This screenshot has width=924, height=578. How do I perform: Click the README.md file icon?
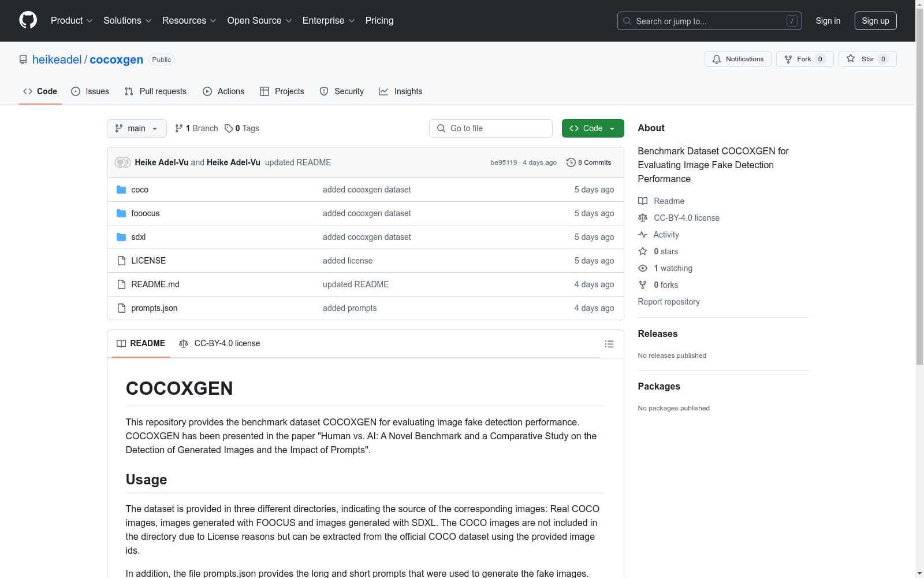tap(121, 284)
